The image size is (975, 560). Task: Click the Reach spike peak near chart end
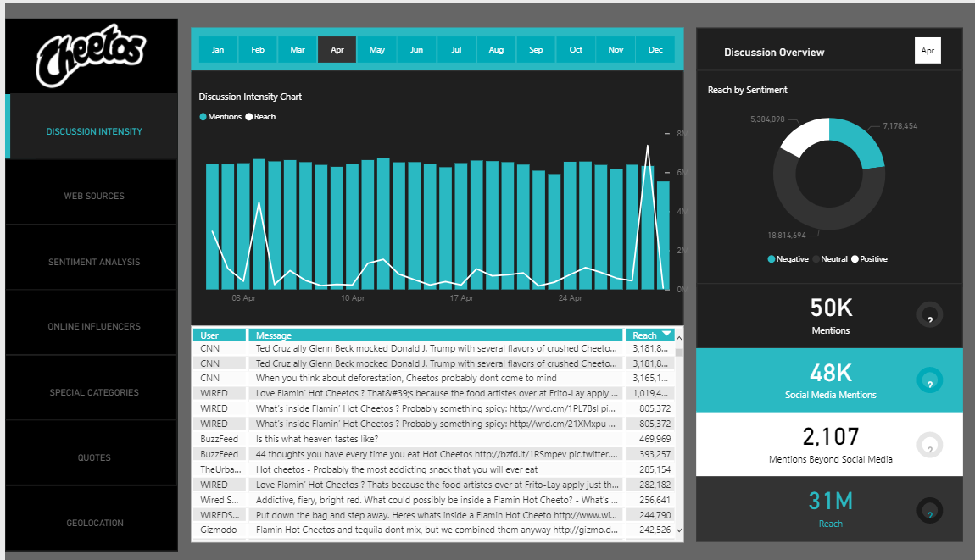pos(647,147)
